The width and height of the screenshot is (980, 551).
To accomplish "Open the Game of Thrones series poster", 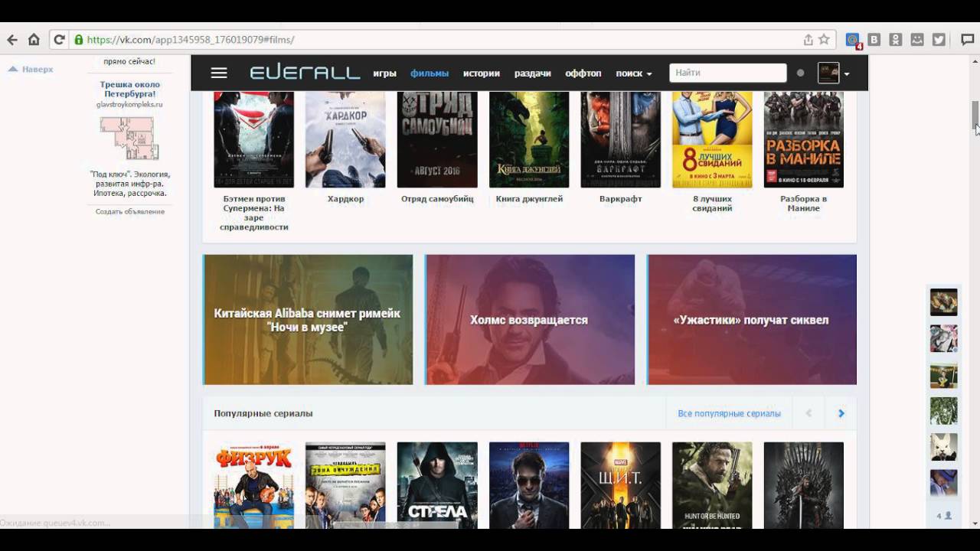I will tap(804, 485).
